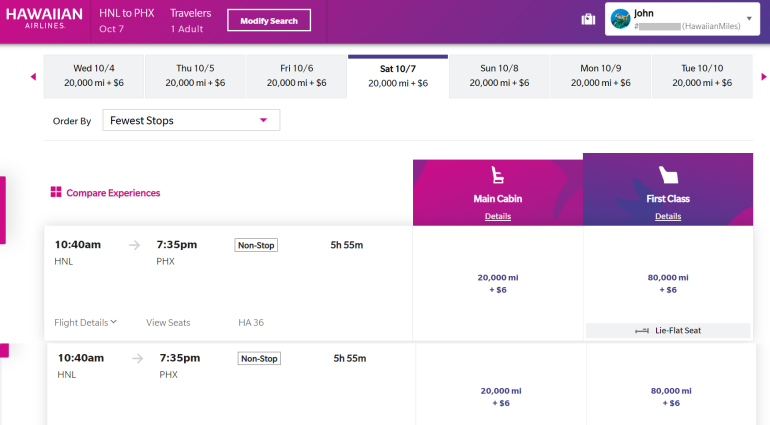The width and height of the screenshot is (770, 425).
Task: Click John's profile avatar picture
Action: [x=620, y=19]
